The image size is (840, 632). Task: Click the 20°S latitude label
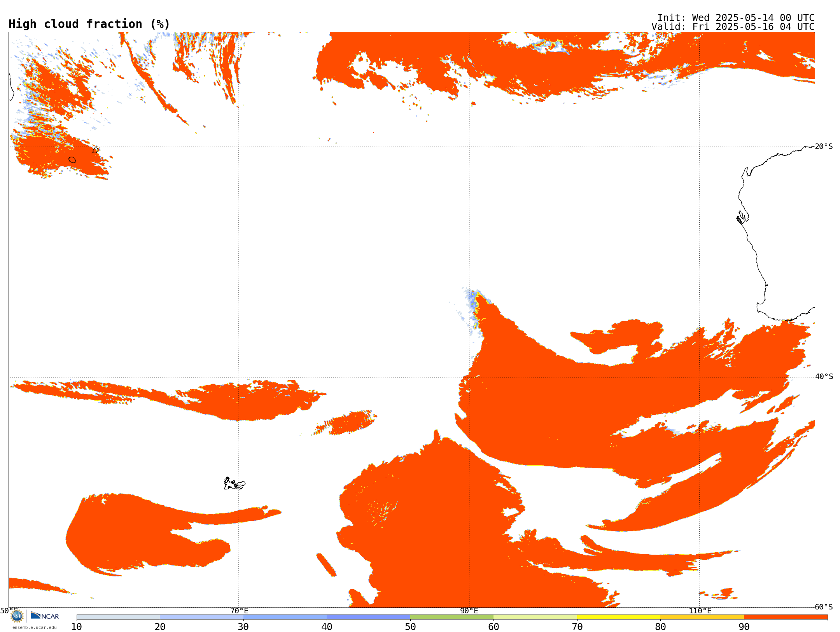(824, 147)
